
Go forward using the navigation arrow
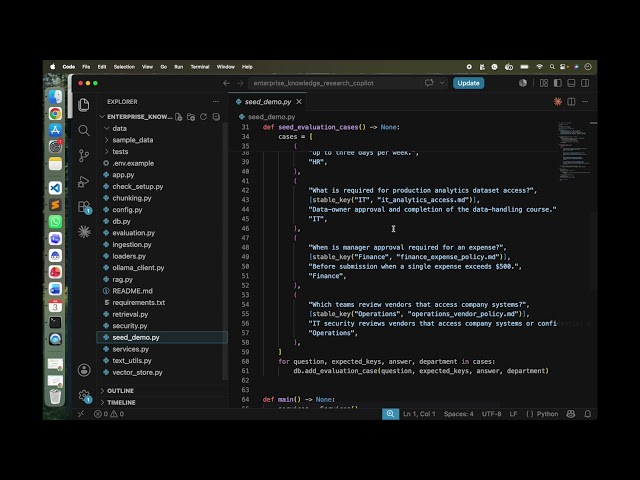(x=240, y=83)
